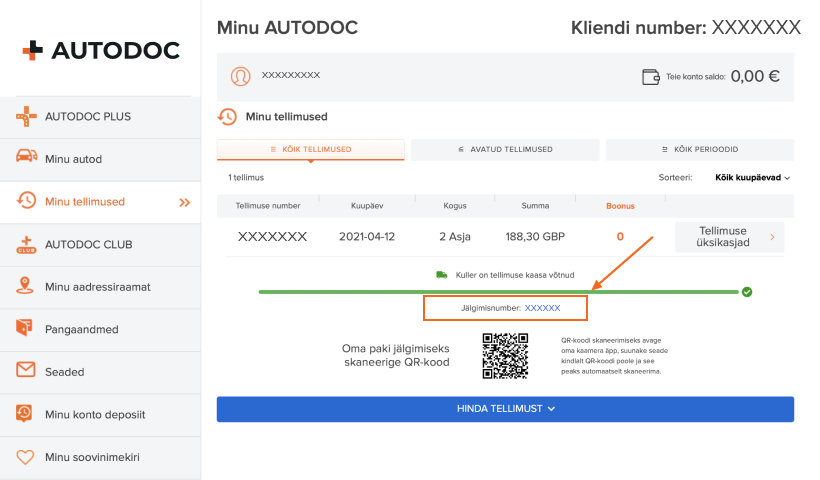820x480 pixels.
Task: Select the KÕIK PERIOODID tab
Action: (x=700, y=150)
